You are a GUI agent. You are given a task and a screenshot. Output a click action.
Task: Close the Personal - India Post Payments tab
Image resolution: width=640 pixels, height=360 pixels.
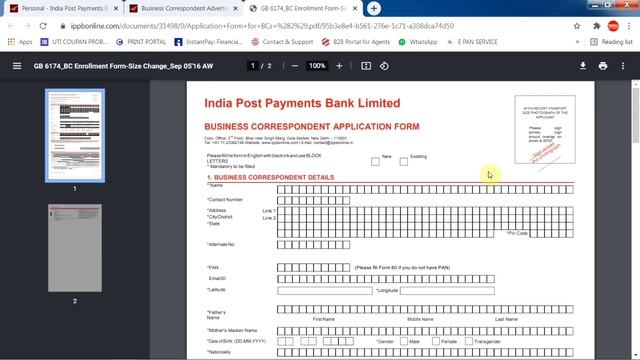[x=116, y=8]
